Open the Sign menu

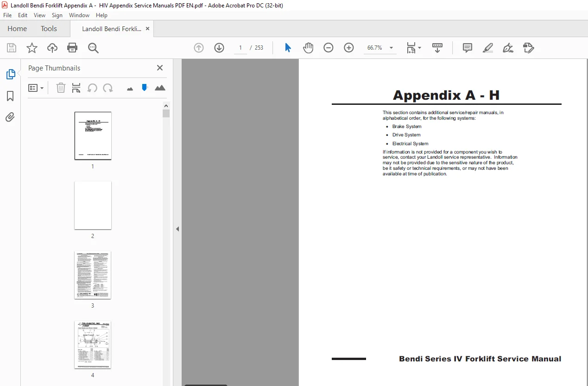click(x=57, y=15)
